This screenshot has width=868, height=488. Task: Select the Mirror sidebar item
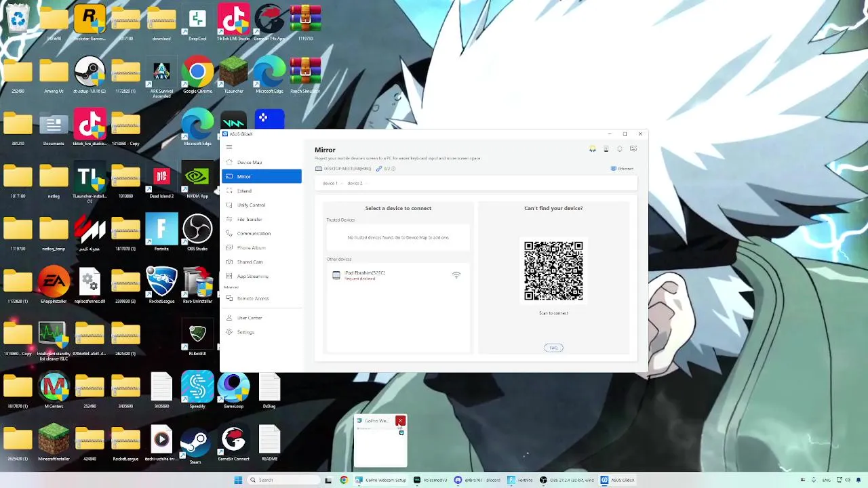[262, 176]
